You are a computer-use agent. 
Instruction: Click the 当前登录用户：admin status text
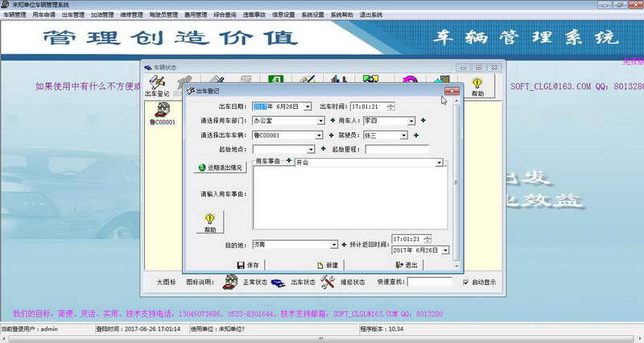point(30,329)
